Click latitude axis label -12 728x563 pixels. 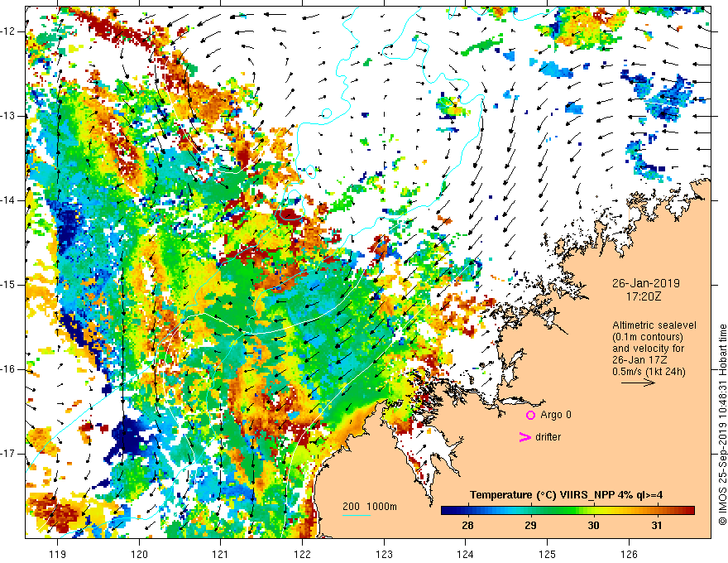tap(9, 31)
